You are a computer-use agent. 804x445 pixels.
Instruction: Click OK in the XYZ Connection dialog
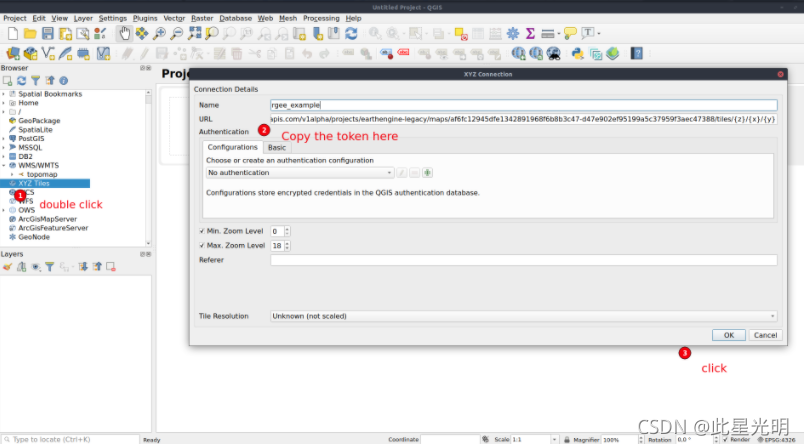[x=729, y=335]
